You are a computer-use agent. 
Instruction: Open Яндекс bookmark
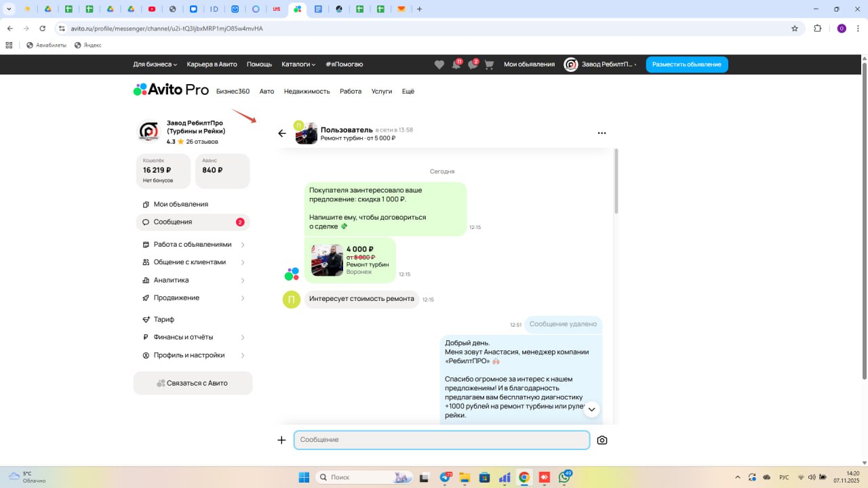[87, 45]
